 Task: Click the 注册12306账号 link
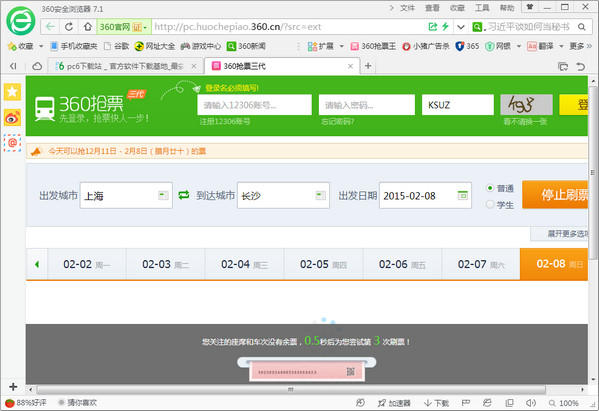tap(225, 121)
